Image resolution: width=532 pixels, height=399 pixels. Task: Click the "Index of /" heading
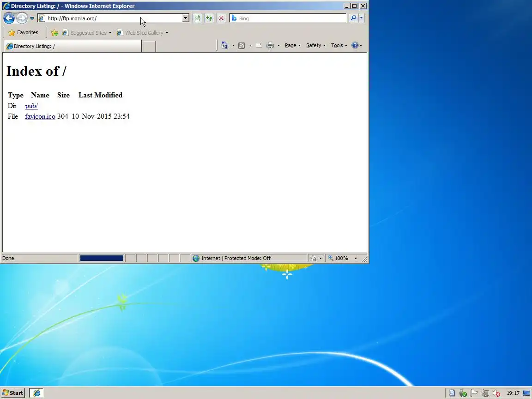pos(36,71)
